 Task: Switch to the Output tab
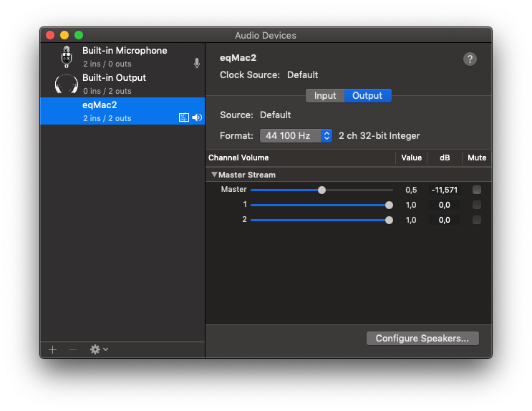(367, 96)
